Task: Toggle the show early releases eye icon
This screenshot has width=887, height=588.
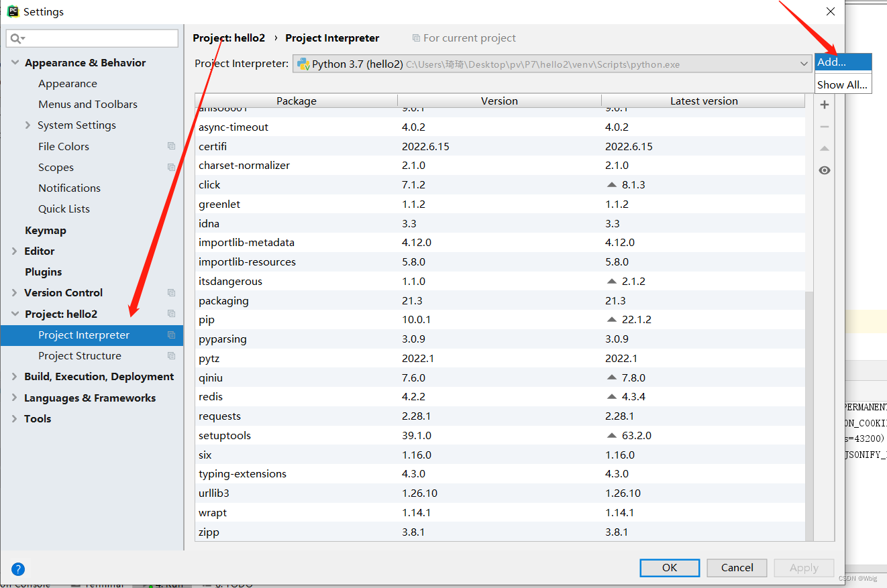Action: pos(825,170)
